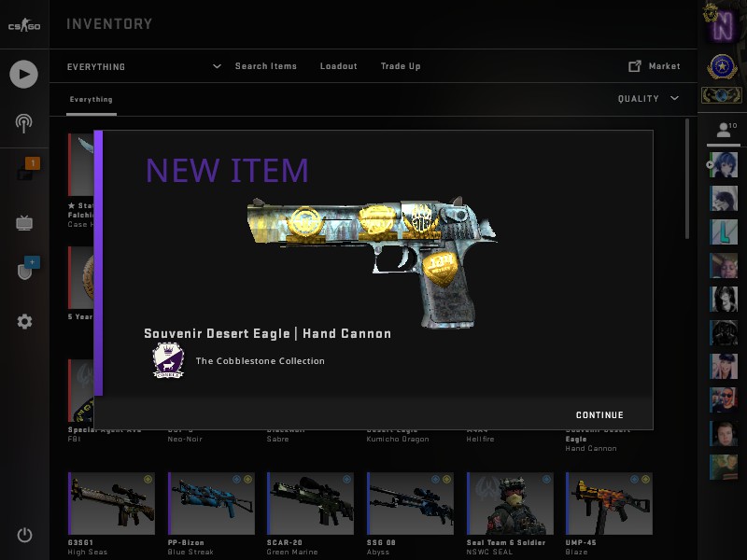Screen dimensions: 747x560
Task: Click the Play button in sidebar
Action: [x=24, y=75]
